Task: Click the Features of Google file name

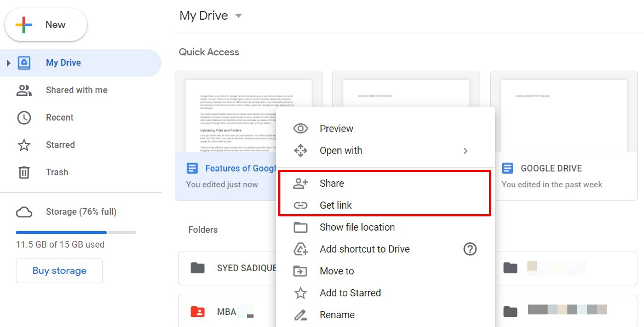Action: tap(241, 169)
